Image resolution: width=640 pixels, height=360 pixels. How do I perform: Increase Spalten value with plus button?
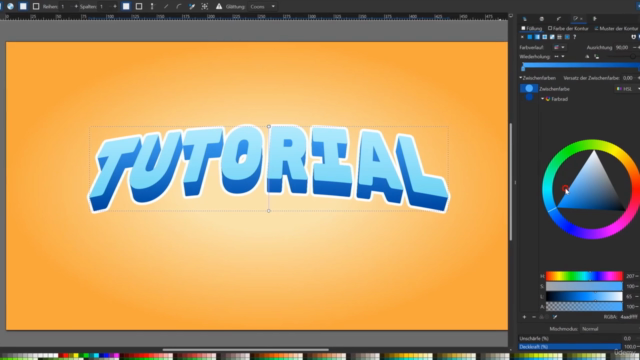click(x=115, y=7)
